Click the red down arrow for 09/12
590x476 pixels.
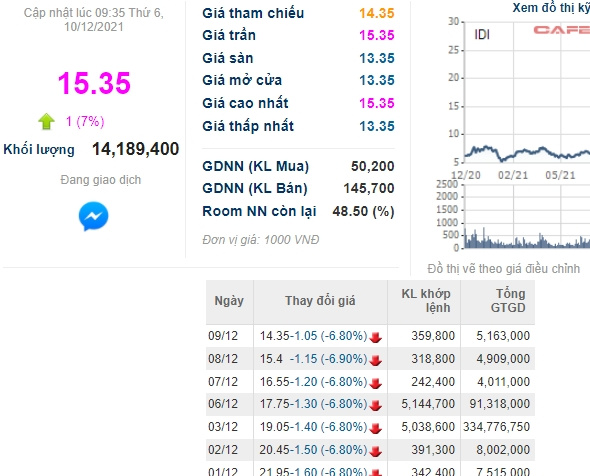(x=376, y=337)
